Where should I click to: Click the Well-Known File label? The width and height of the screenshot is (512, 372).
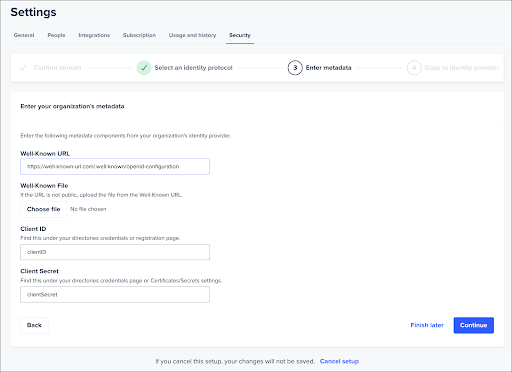(44, 186)
